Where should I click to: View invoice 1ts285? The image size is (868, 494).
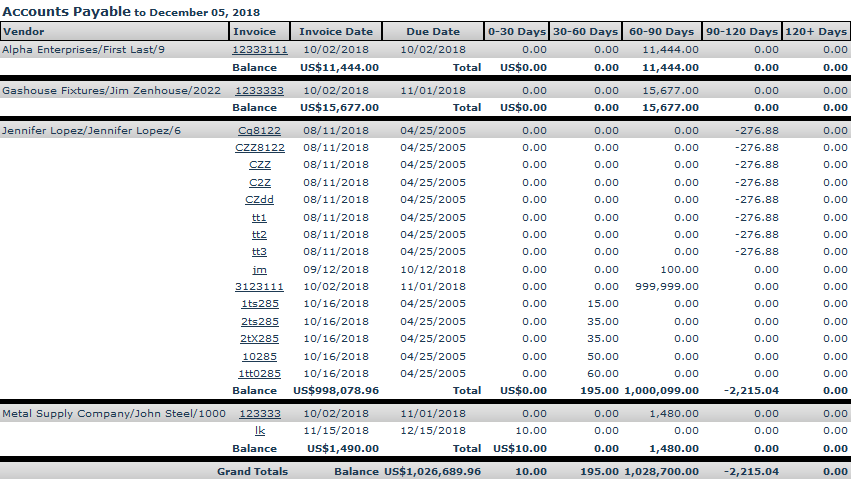coord(259,304)
